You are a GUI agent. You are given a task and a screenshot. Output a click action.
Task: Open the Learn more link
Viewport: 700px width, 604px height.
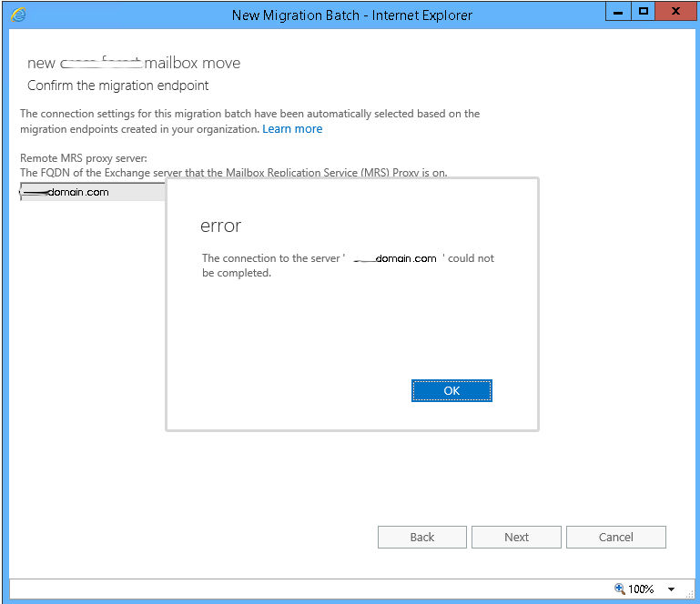pyautogui.click(x=292, y=129)
